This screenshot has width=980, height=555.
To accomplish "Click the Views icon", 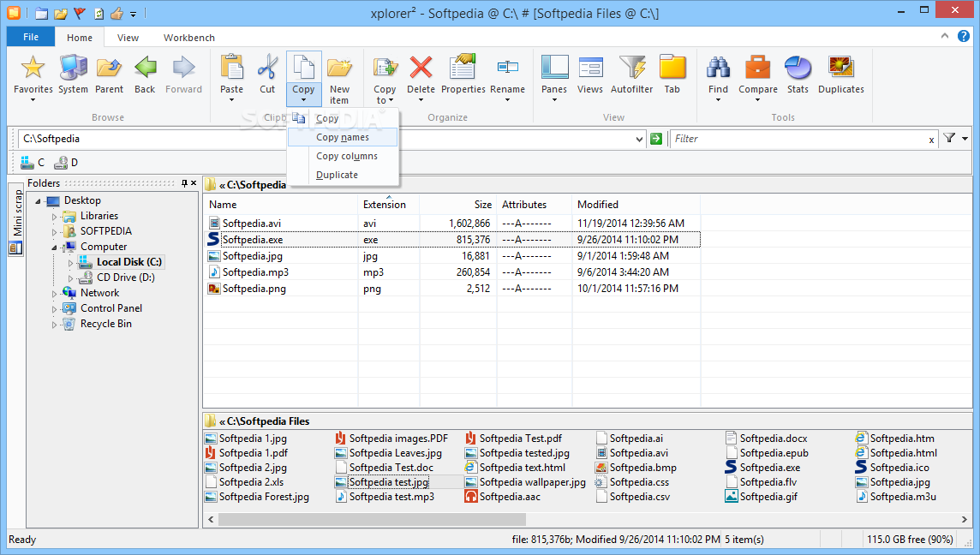I will pyautogui.click(x=590, y=68).
